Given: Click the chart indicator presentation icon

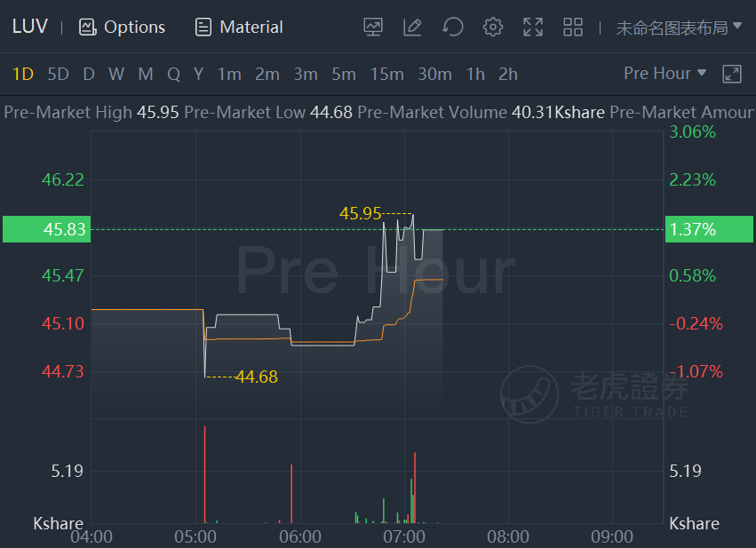Looking at the screenshot, I should (x=373, y=27).
